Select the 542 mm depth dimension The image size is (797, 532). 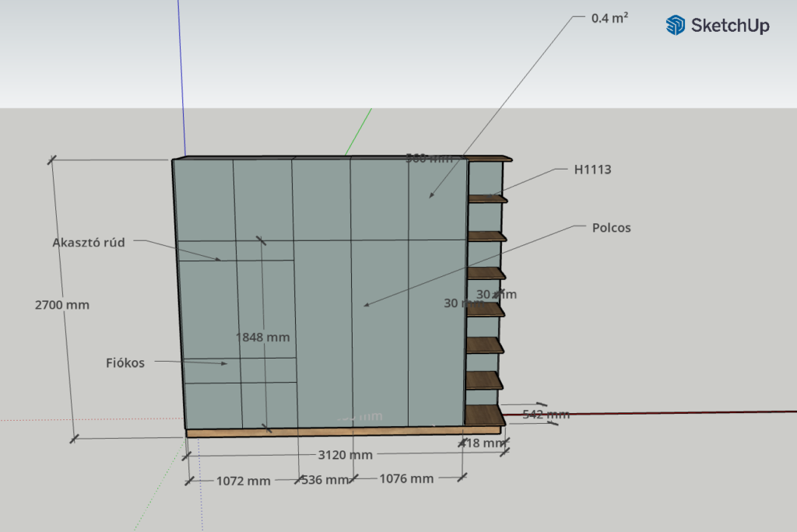point(546,414)
